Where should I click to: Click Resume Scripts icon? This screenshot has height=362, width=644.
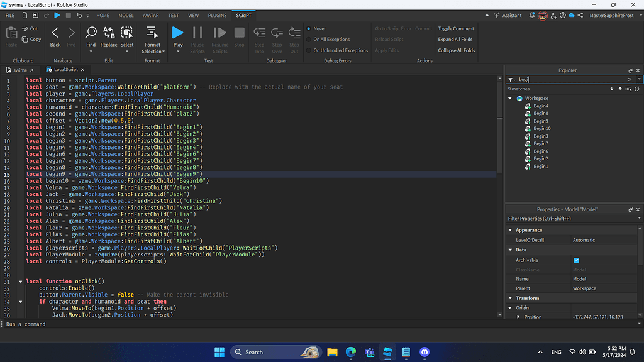219,33
